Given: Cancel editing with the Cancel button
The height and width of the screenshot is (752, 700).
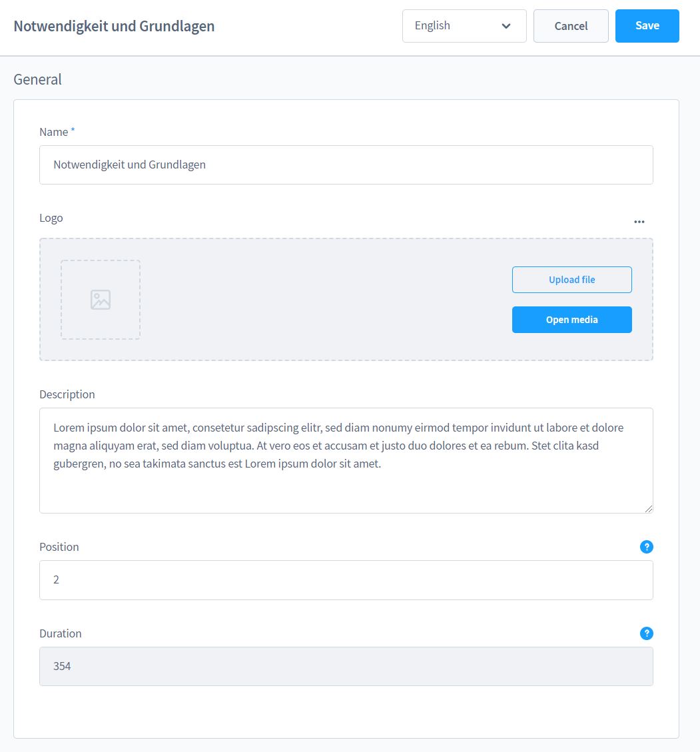Looking at the screenshot, I should point(571,26).
